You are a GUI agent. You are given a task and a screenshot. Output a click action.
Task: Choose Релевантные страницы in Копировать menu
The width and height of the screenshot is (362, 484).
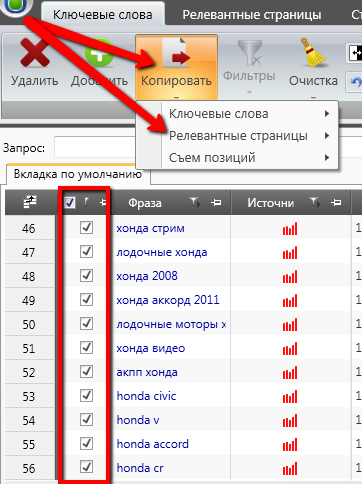pyautogui.click(x=237, y=136)
